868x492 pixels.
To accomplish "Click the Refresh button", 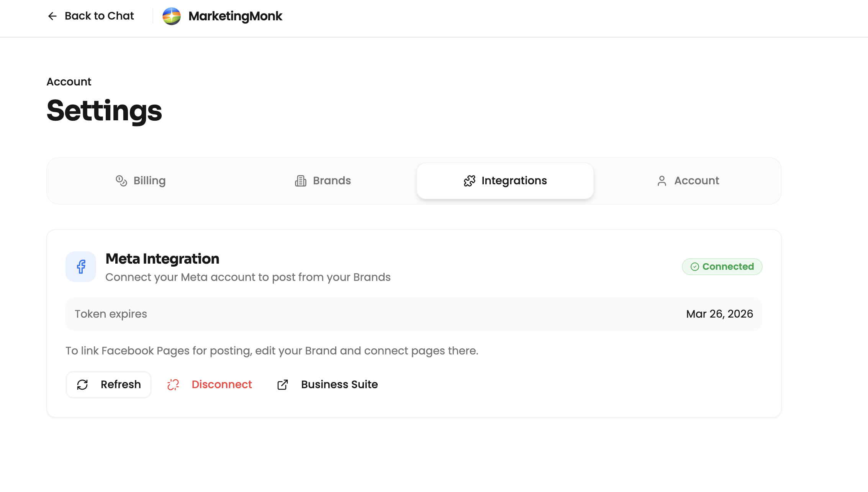I will tap(108, 384).
